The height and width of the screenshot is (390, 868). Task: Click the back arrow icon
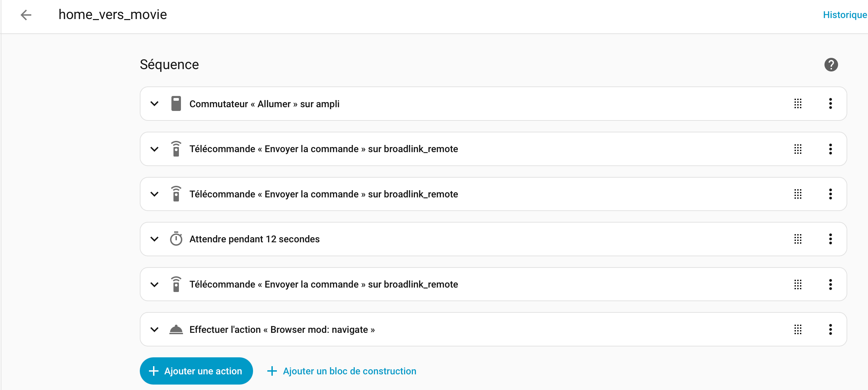[26, 15]
